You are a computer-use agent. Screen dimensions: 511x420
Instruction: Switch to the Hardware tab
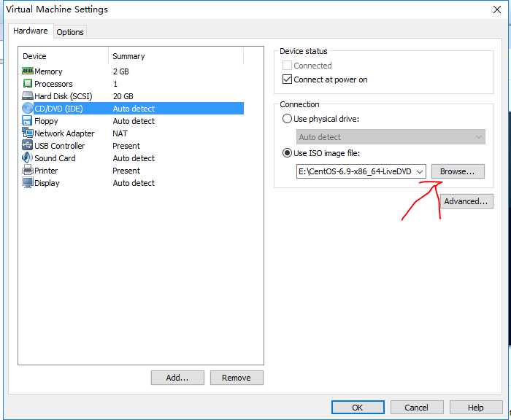tap(31, 31)
